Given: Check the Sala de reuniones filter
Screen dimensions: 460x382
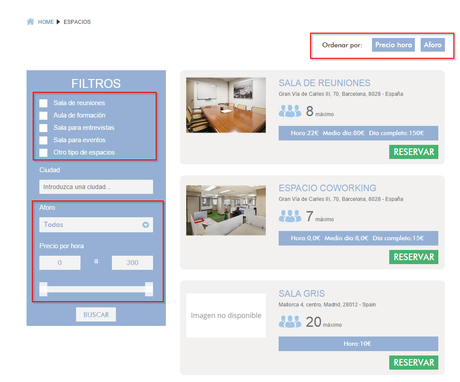Looking at the screenshot, I should coord(43,103).
